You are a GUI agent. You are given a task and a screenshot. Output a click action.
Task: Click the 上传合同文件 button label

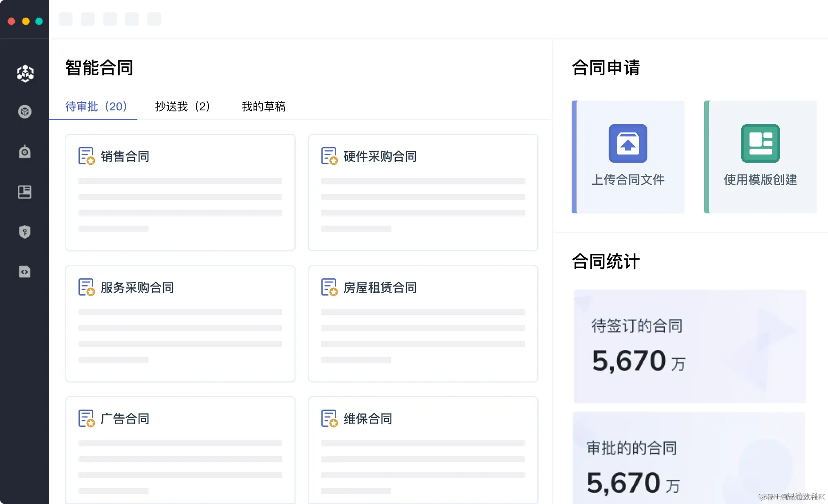pyautogui.click(x=628, y=179)
